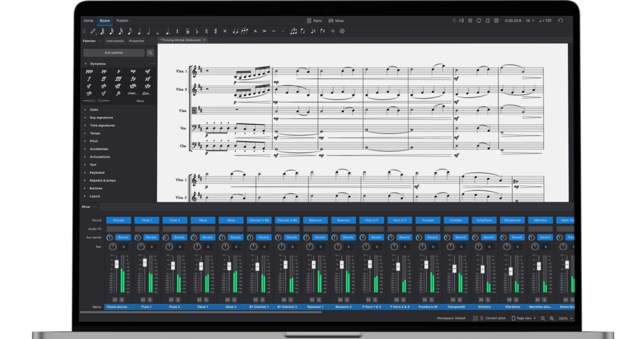Open the playback settings gear icon

point(496,20)
